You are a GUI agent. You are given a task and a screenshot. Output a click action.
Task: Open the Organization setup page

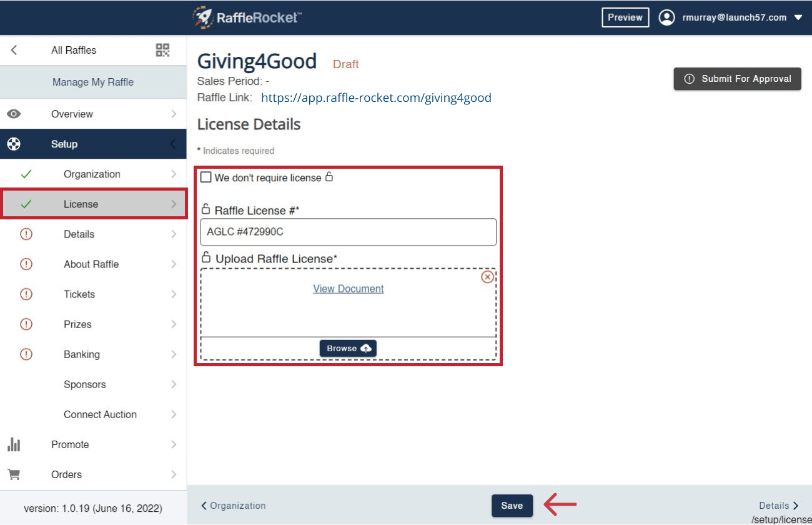[x=93, y=174]
